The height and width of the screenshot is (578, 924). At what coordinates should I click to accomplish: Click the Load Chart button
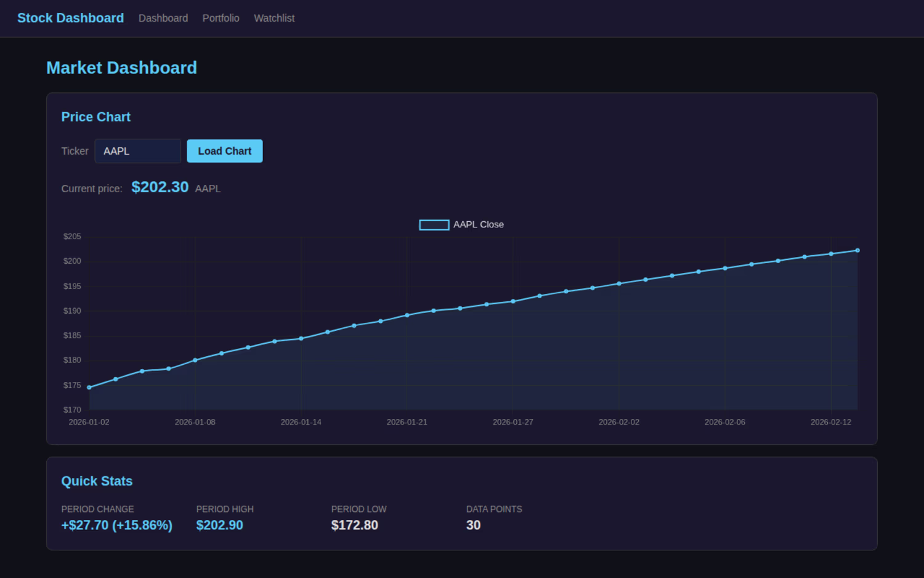(225, 151)
